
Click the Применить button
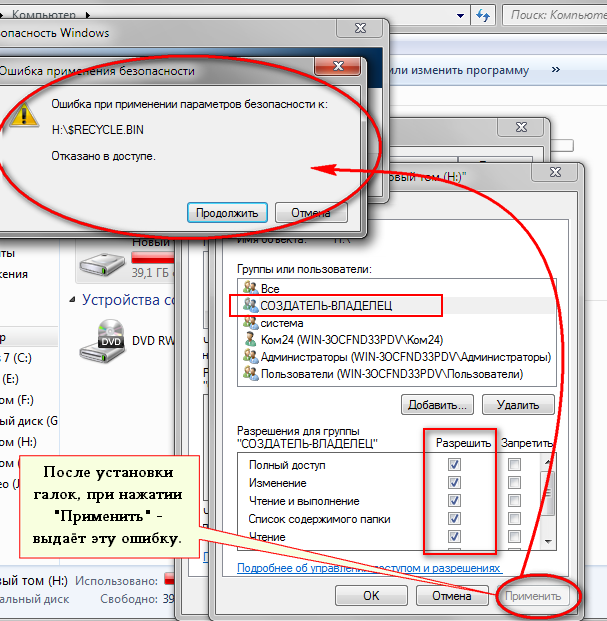click(533, 596)
